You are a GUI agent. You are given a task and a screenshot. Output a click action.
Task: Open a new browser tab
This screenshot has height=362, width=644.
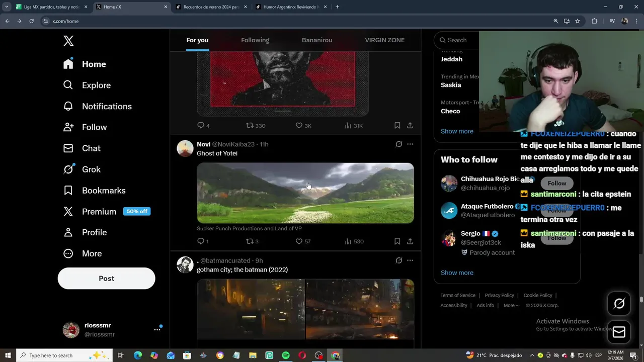(337, 7)
